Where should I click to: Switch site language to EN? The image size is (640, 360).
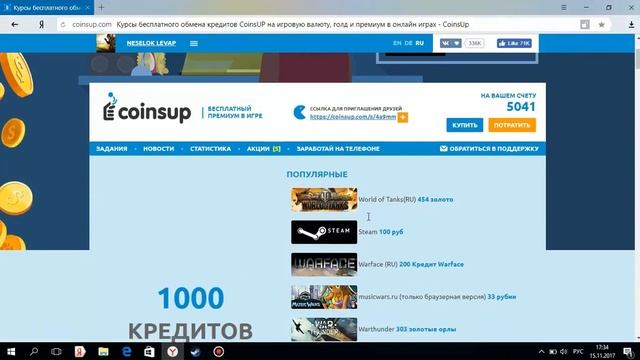point(397,43)
